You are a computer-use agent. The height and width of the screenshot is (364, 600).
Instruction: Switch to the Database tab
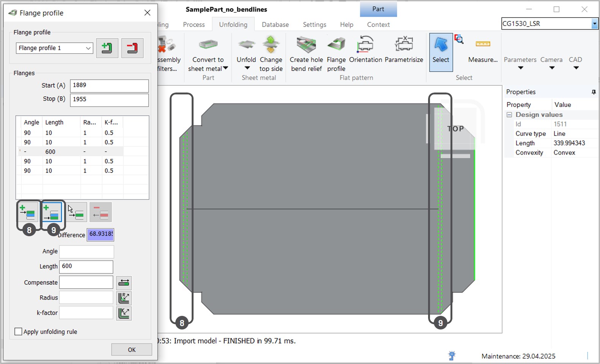point(275,25)
